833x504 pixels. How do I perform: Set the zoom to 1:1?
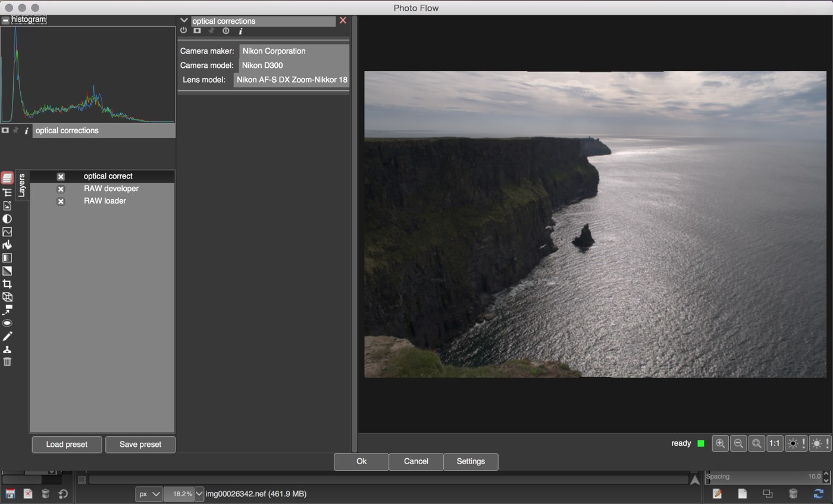774,443
